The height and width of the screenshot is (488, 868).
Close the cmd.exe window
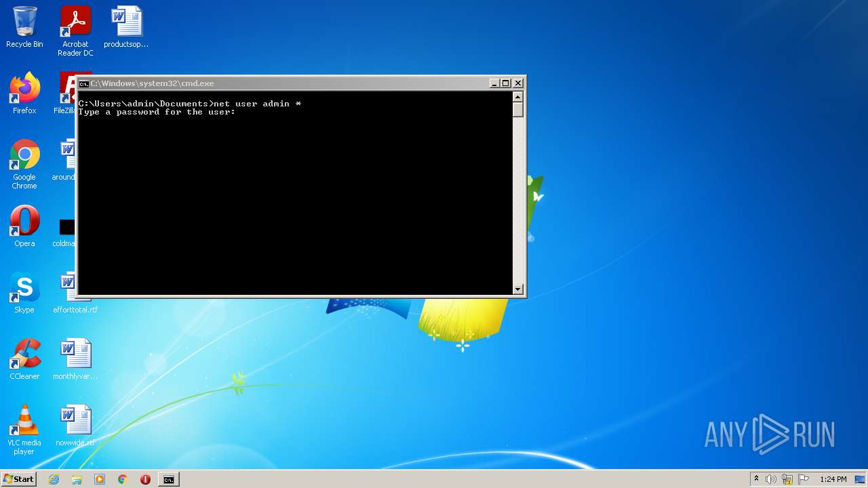click(x=518, y=83)
